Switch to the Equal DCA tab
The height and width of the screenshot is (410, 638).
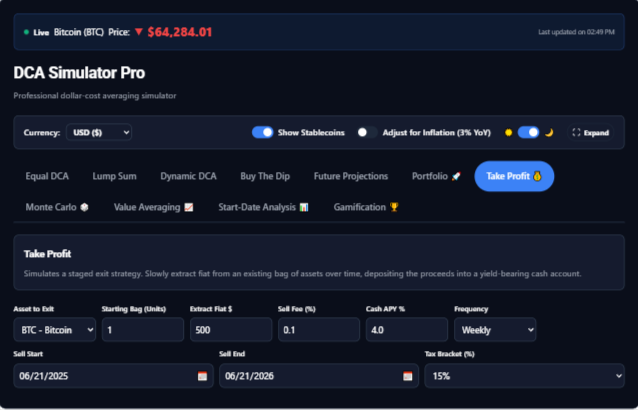click(x=47, y=176)
